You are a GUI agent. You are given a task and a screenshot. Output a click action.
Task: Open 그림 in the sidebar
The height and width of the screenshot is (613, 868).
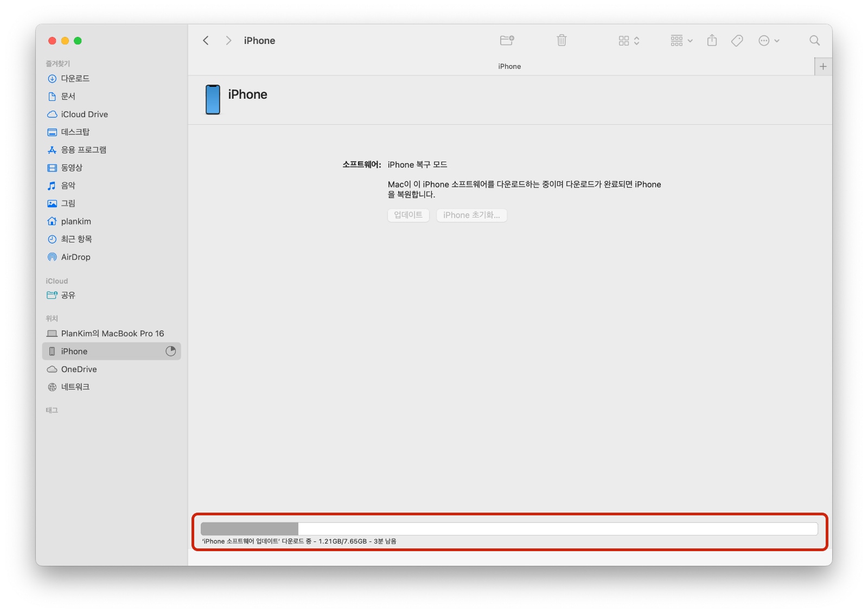click(111, 203)
